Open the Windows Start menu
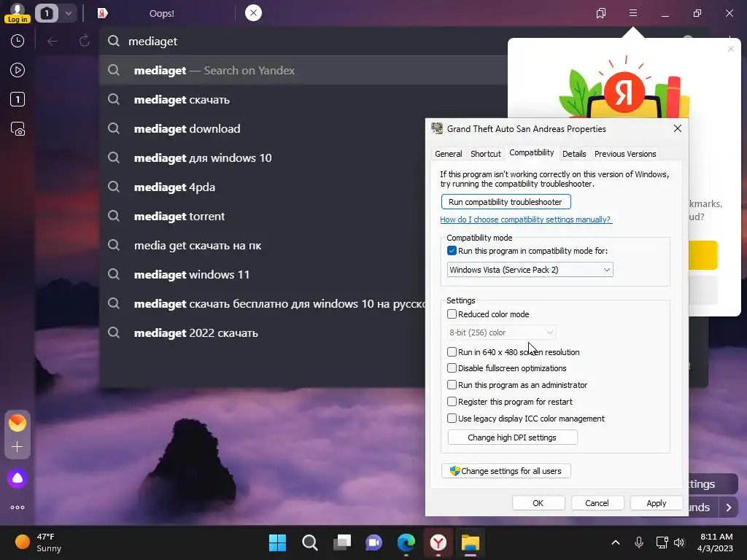747x560 pixels. [277, 542]
